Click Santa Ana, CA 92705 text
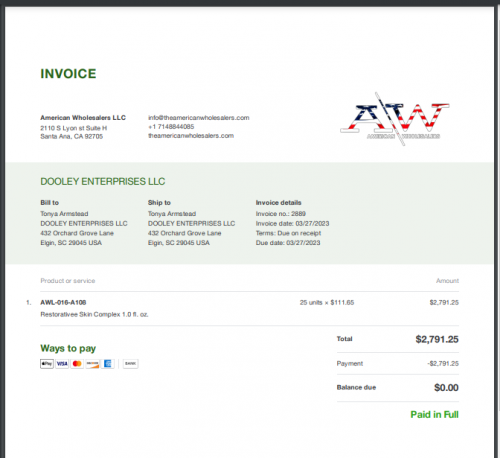 pyautogui.click(x=72, y=136)
